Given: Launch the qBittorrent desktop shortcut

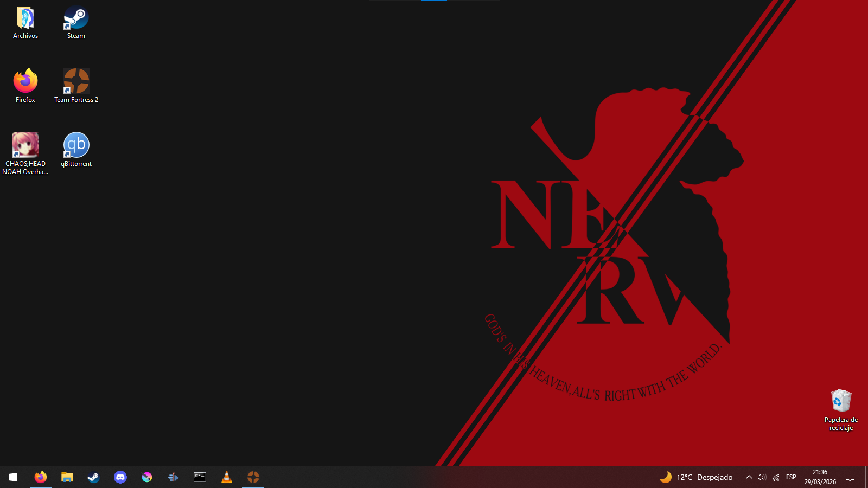Looking at the screenshot, I should (x=76, y=150).
